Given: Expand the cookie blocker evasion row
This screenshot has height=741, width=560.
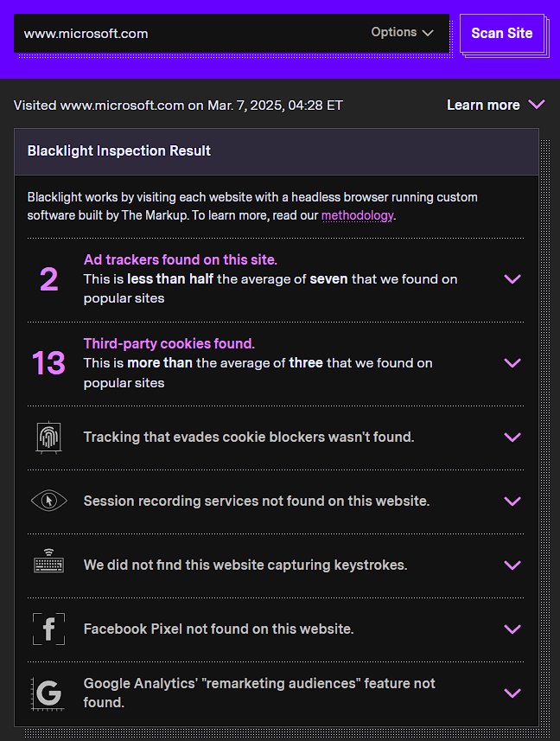Looking at the screenshot, I should (x=512, y=438).
